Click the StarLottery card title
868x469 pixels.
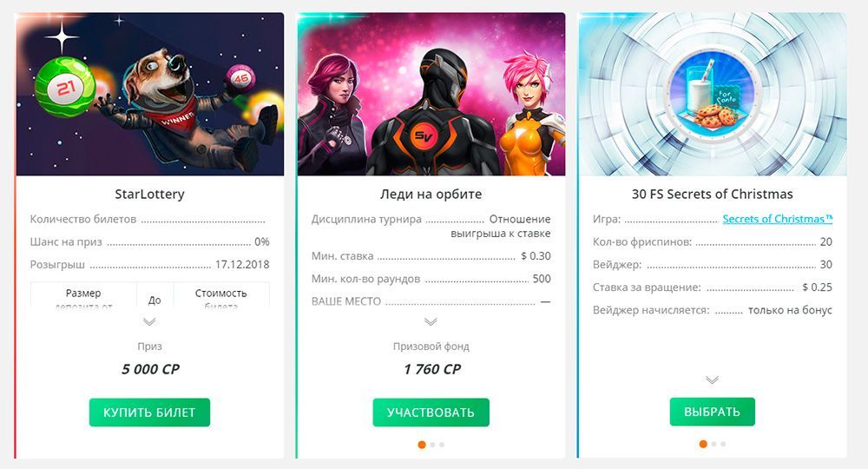(149, 195)
